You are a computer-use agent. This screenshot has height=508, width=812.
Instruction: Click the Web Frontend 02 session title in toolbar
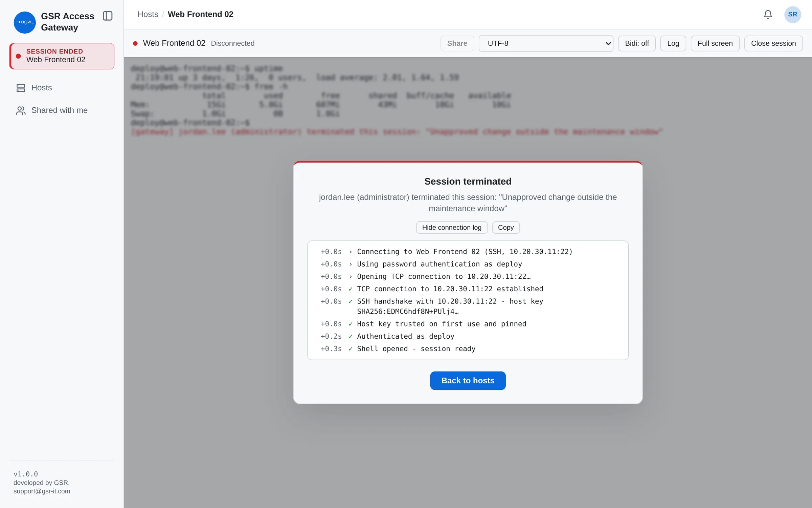(174, 43)
